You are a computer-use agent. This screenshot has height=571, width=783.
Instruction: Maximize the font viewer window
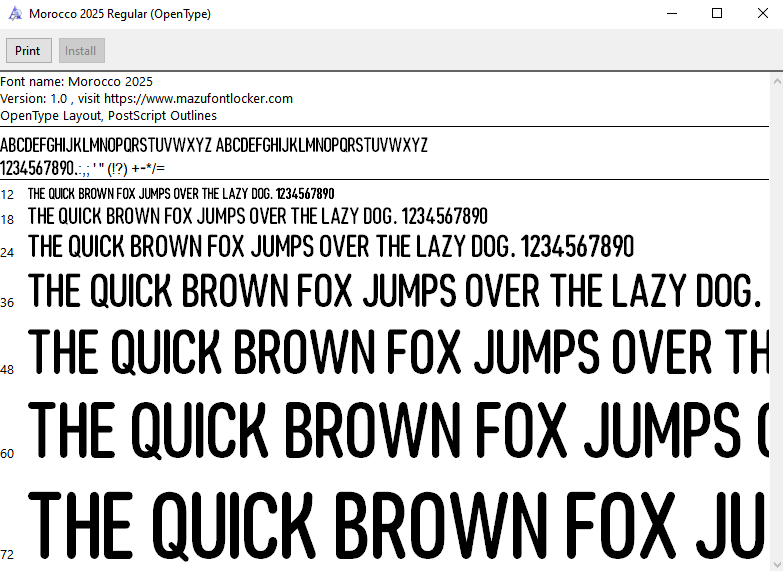click(x=717, y=14)
